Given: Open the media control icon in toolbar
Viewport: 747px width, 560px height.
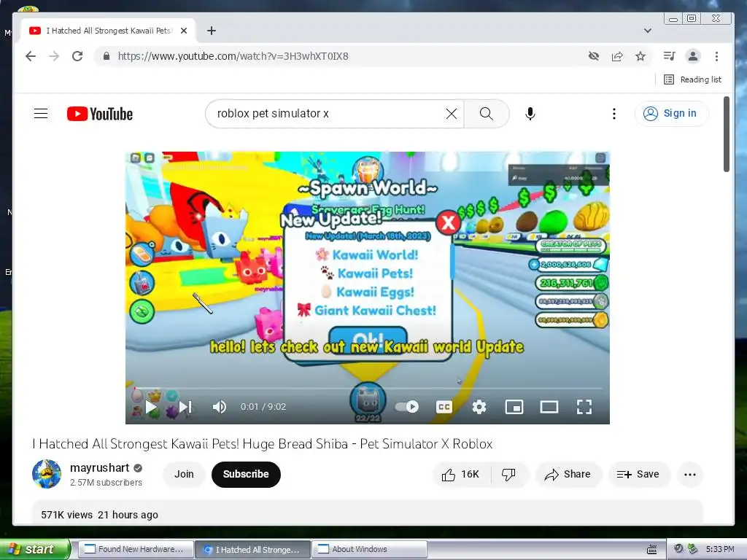Looking at the screenshot, I should pyautogui.click(x=670, y=56).
